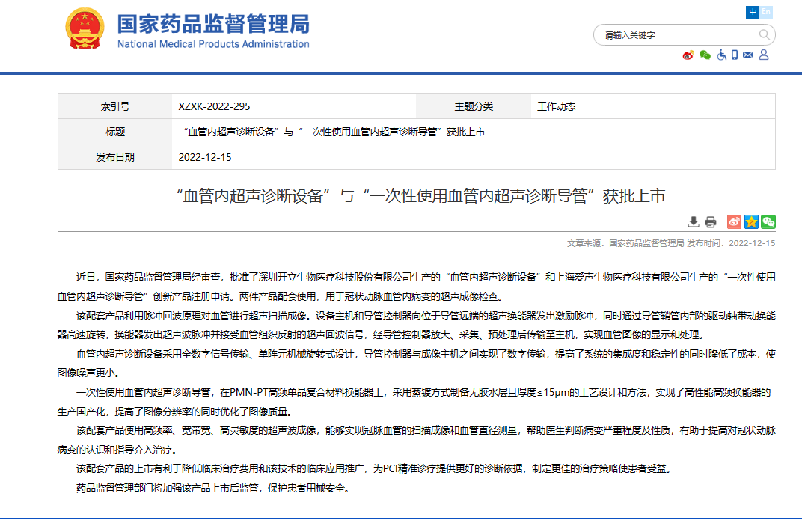Open the envelope mail icon

point(748,55)
